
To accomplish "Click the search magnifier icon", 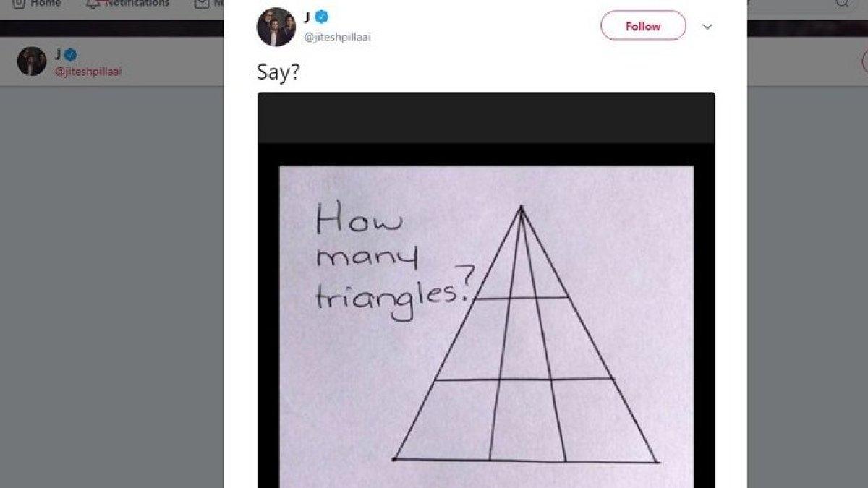I will tap(843, 3).
